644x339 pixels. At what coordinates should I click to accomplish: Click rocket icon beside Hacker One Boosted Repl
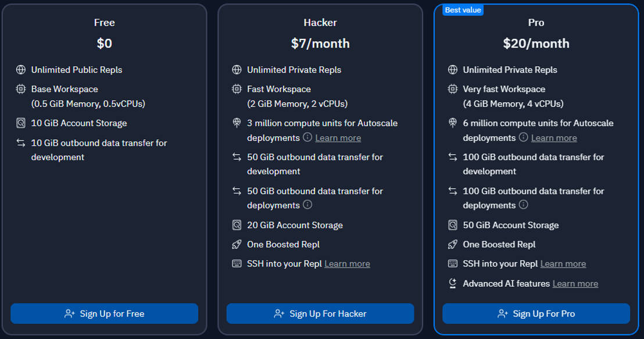pyautogui.click(x=237, y=244)
